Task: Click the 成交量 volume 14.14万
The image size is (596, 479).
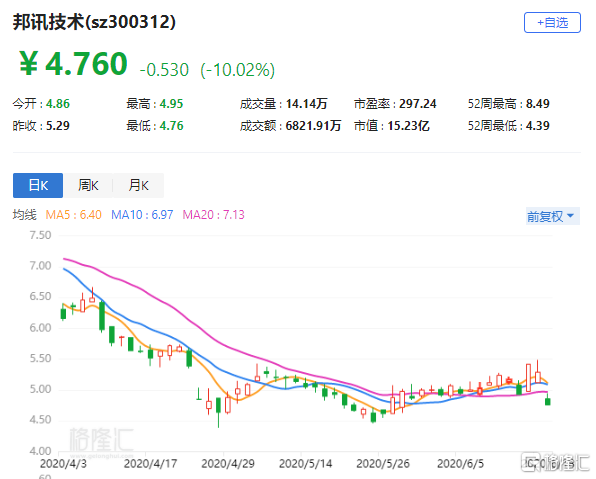Action: [x=306, y=104]
